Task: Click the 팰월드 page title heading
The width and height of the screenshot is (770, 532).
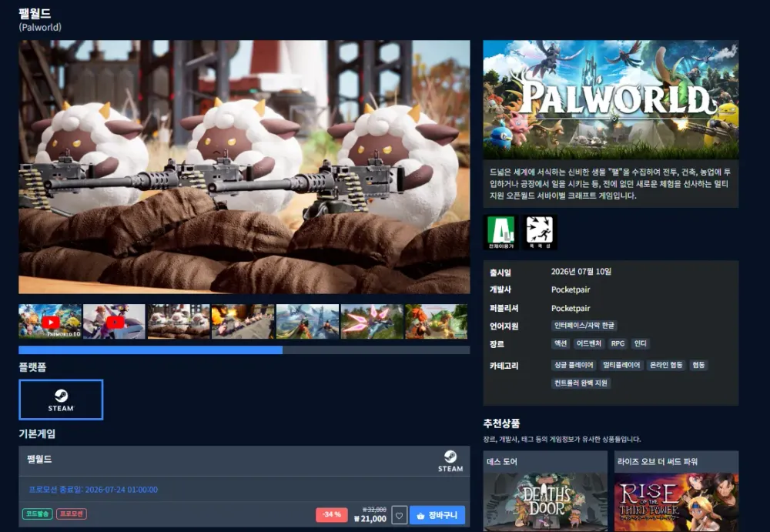Action: (x=35, y=13)
